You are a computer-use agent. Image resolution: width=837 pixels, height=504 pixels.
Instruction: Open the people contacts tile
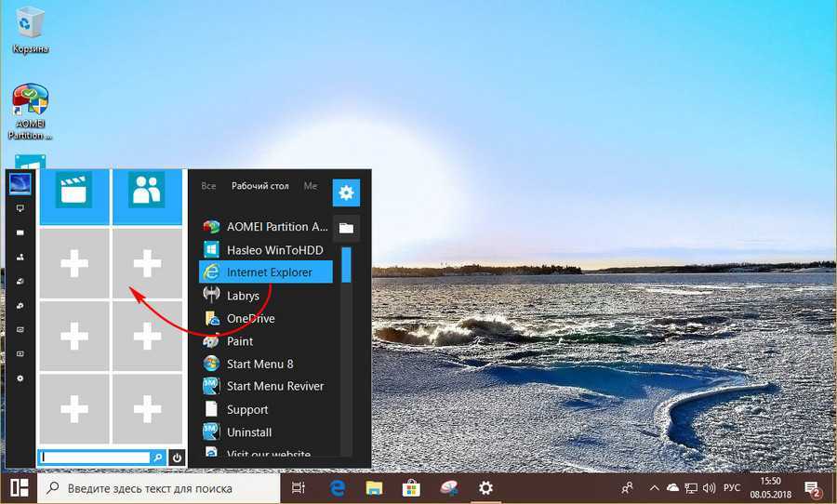[x=147, y=192]
